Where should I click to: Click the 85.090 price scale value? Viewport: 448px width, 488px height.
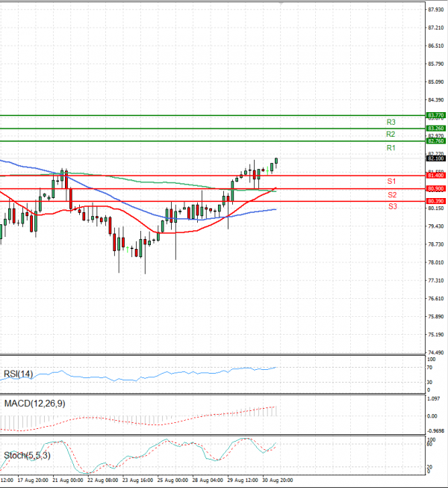(436, 82)
